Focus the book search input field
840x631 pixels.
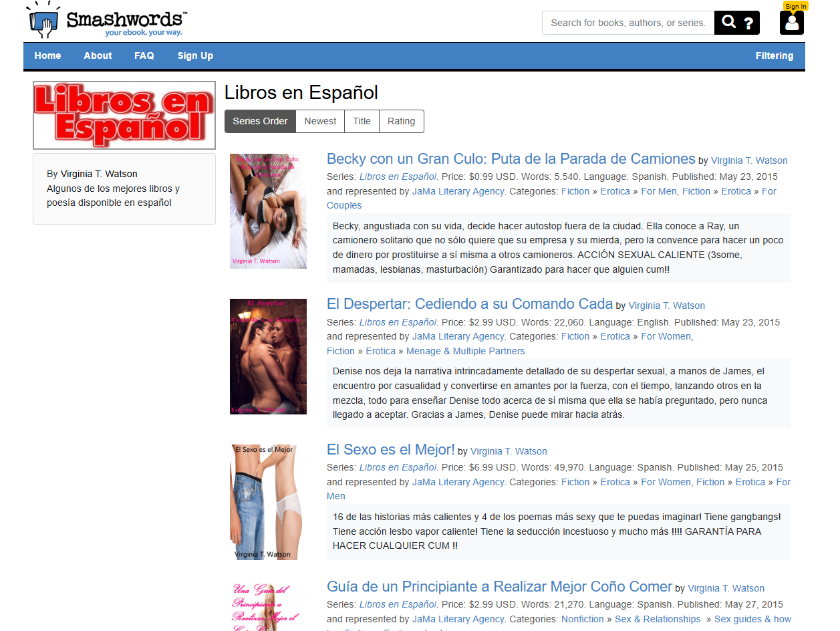click(628, 23)
